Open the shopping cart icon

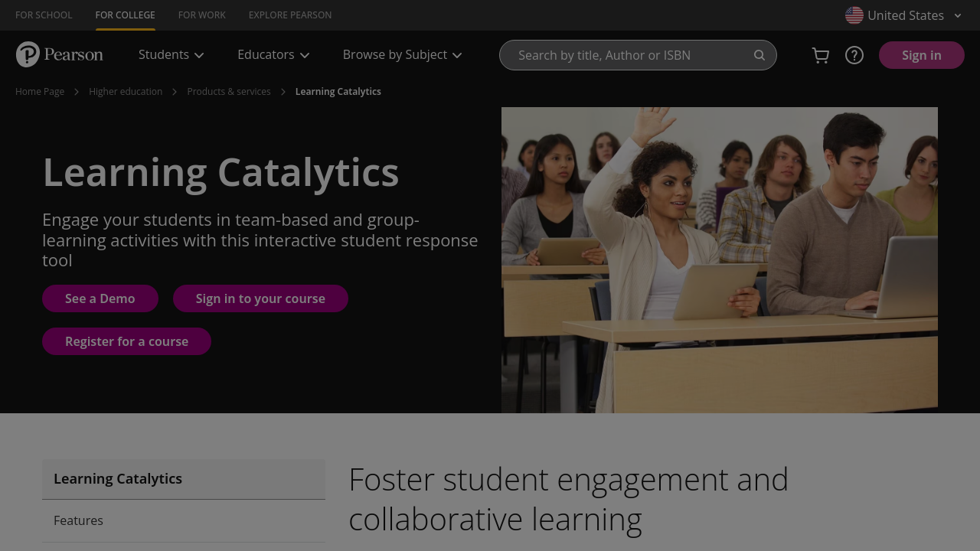(821, 55)
